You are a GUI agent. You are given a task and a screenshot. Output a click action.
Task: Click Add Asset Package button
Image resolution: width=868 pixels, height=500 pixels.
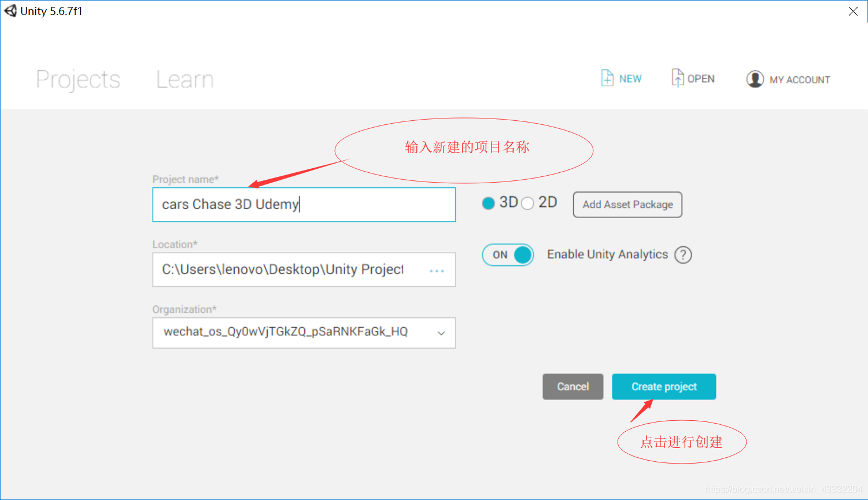(x=627, y=205)
